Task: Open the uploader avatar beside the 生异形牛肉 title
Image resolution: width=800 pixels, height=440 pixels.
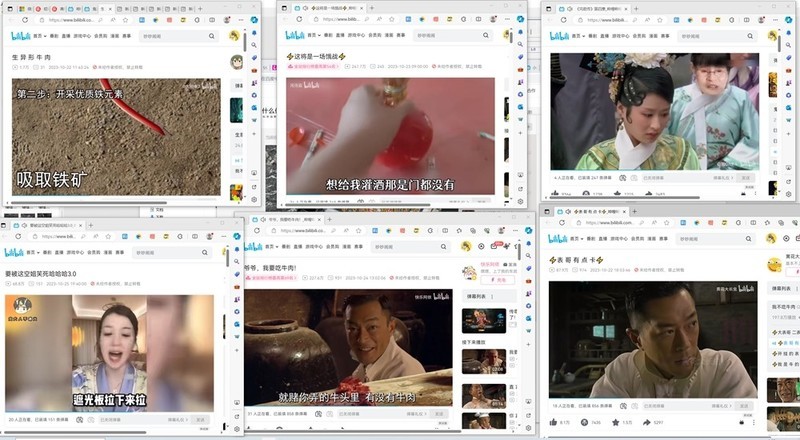Action: point(236,62)
